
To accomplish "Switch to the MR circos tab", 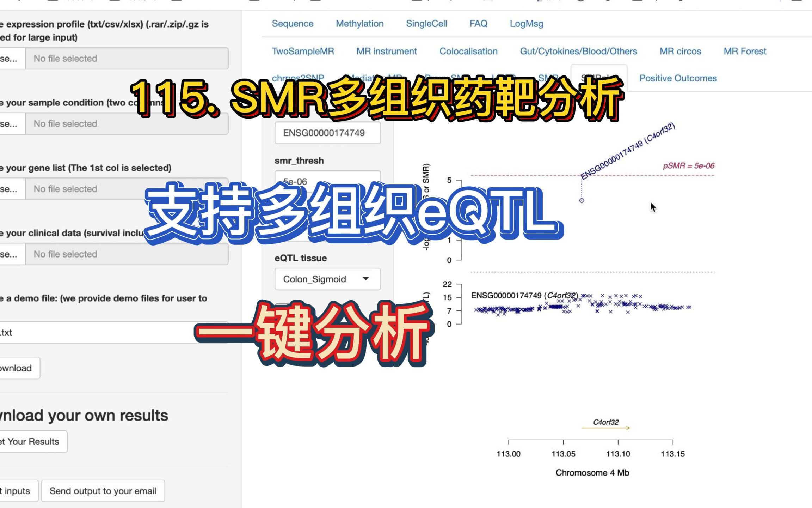I will [680, 51].
